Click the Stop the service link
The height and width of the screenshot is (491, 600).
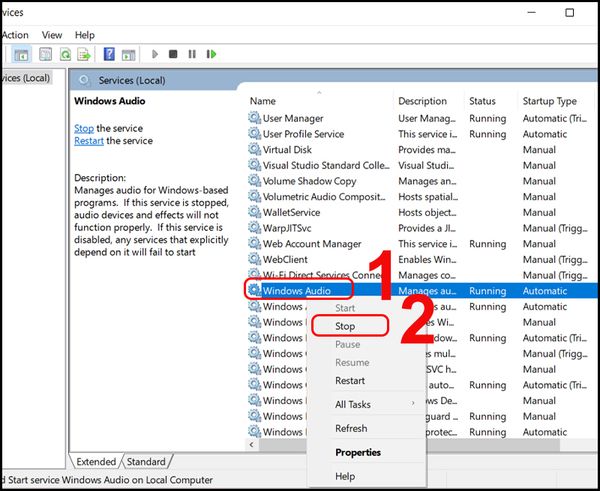(84, 128)
